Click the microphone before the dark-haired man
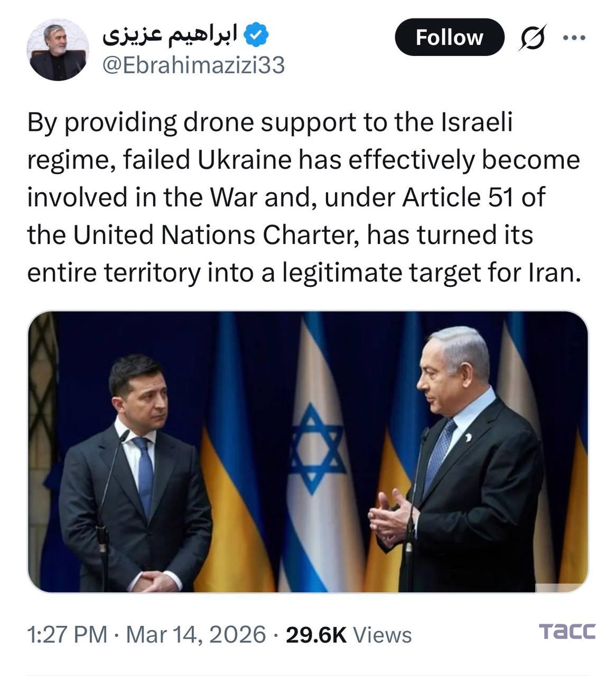This screenshot has width=616, height=676. [124, 436]
